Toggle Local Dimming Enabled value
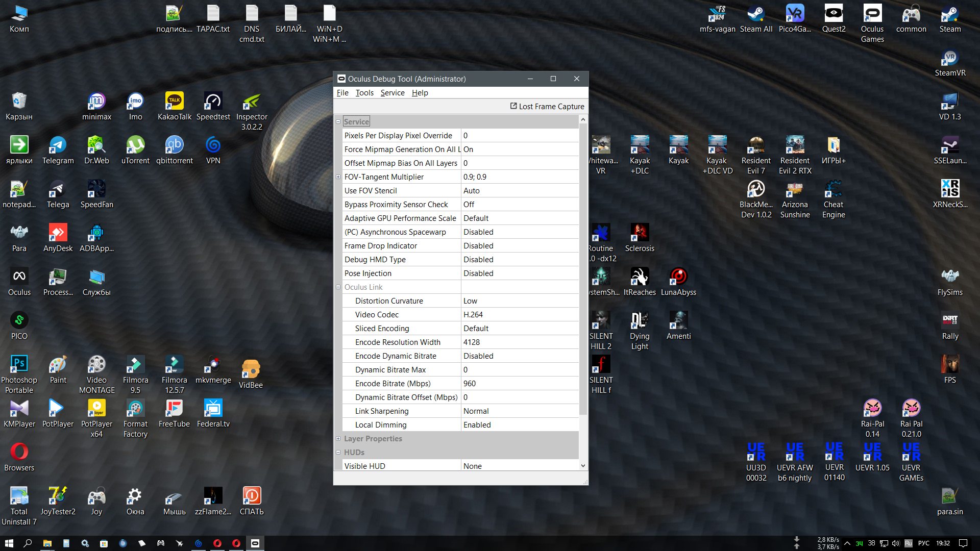The image size is (980, 551). (520, 424)
